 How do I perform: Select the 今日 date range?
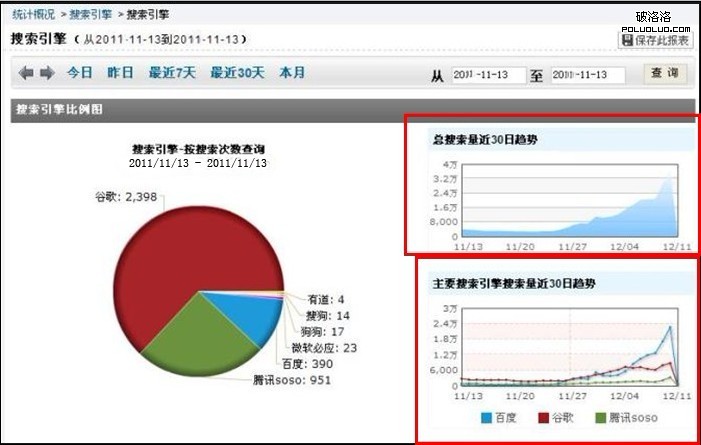click(80, 73)
